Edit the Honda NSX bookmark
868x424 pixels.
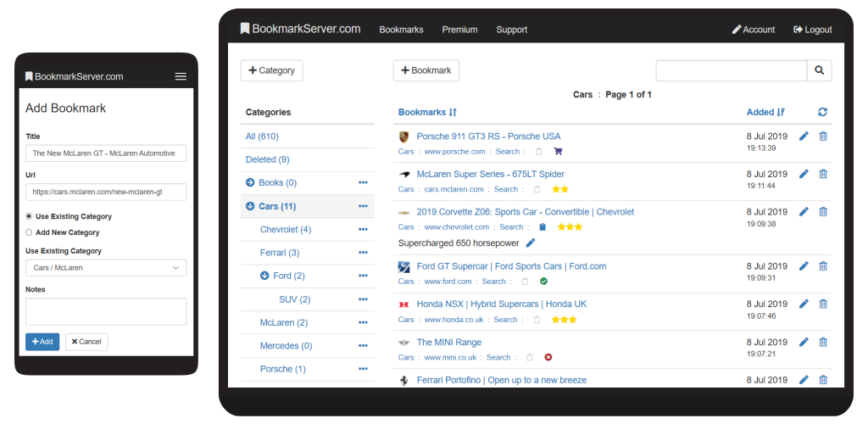pos(804,304)
